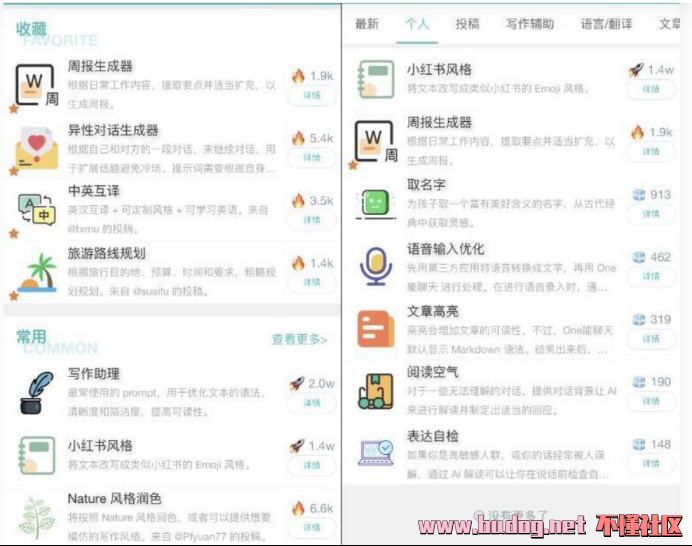The height and width of the screenshot is (546, 692).
Task: Select the 文章高亮 orange document icon
Action: point(376,329)
